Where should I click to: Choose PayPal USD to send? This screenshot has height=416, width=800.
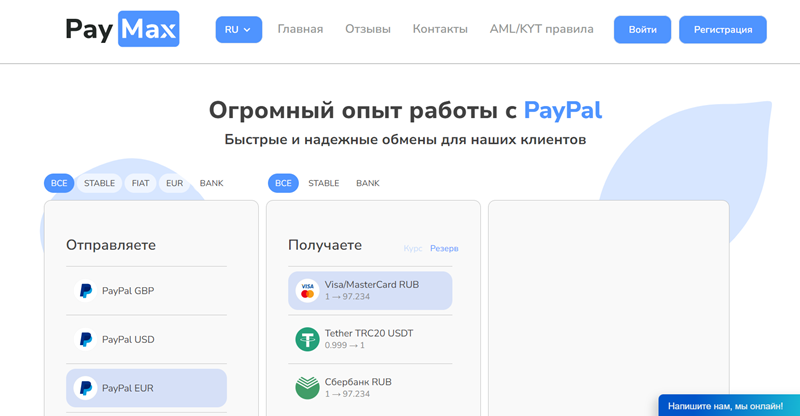[x=146, y=339]
